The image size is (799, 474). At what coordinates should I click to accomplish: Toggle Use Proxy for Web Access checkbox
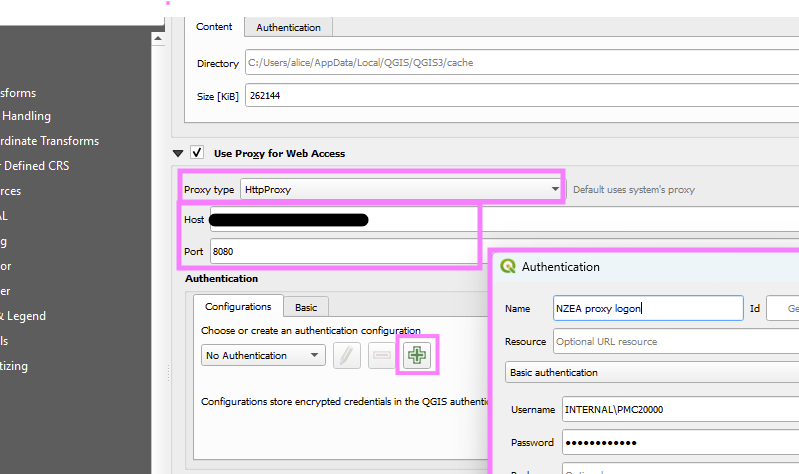(x=197, y=152)
